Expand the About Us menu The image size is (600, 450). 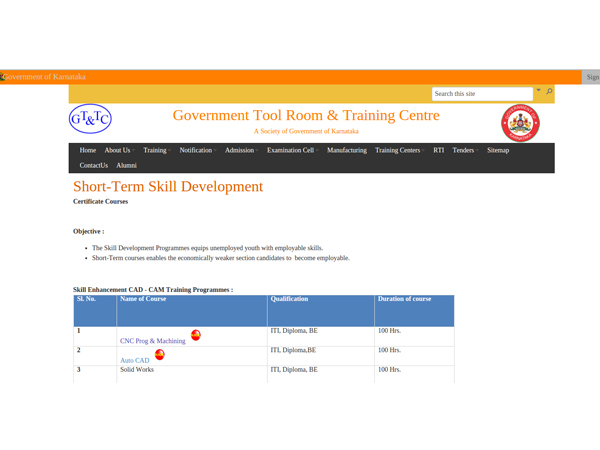(120, 150)
